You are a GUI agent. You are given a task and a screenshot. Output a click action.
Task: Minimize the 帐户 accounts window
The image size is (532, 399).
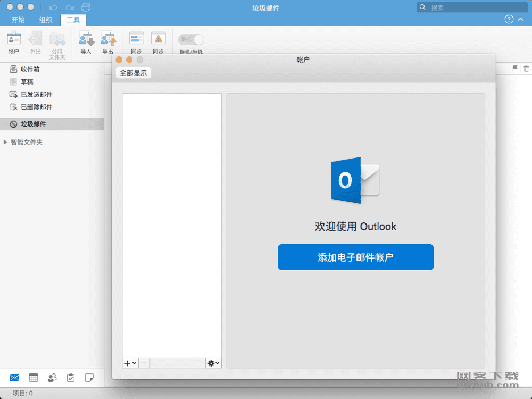tap(129, 60)
